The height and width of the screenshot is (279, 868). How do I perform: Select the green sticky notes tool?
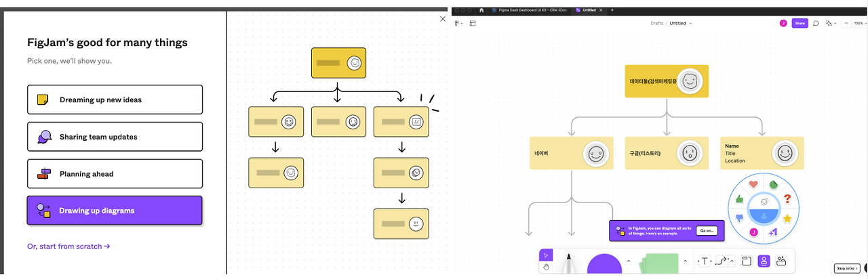point(659,263)
